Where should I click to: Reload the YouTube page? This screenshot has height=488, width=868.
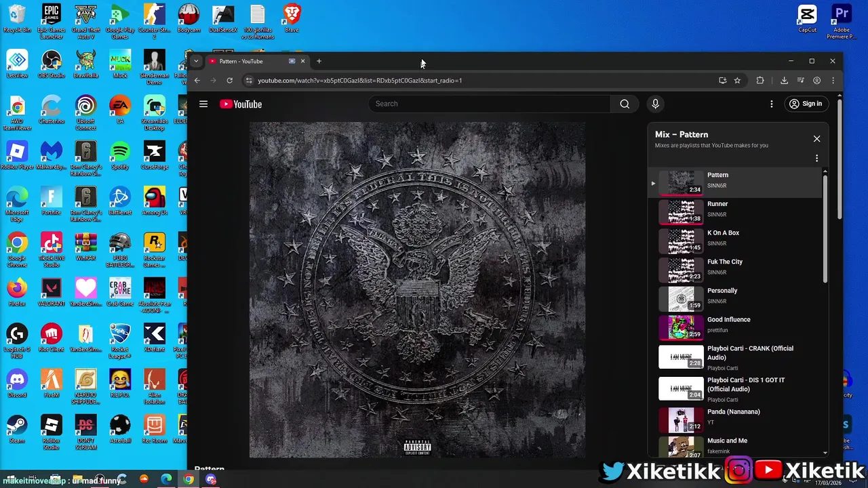point(230,81)
